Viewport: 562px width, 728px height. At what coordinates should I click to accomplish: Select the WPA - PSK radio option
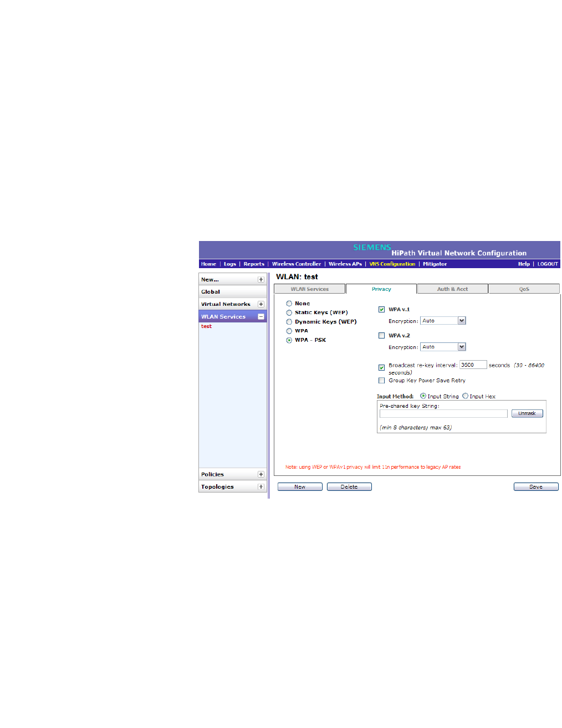(x=289, y=341)
